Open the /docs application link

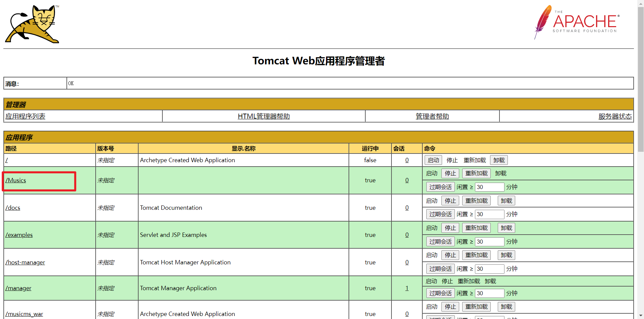tap(13, 208)
